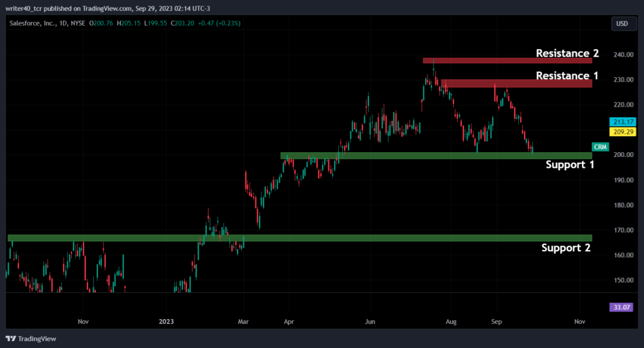Click 240.00 on the price axis
Screen dimensions: 644x348
click(x=623, y=55)
